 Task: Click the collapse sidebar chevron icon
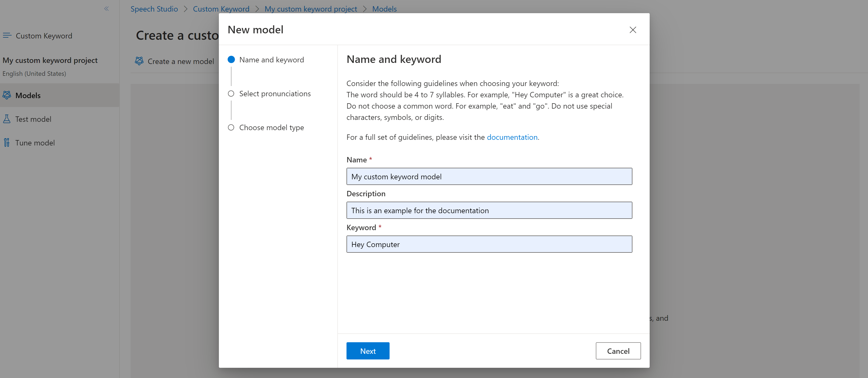(106, 8)
